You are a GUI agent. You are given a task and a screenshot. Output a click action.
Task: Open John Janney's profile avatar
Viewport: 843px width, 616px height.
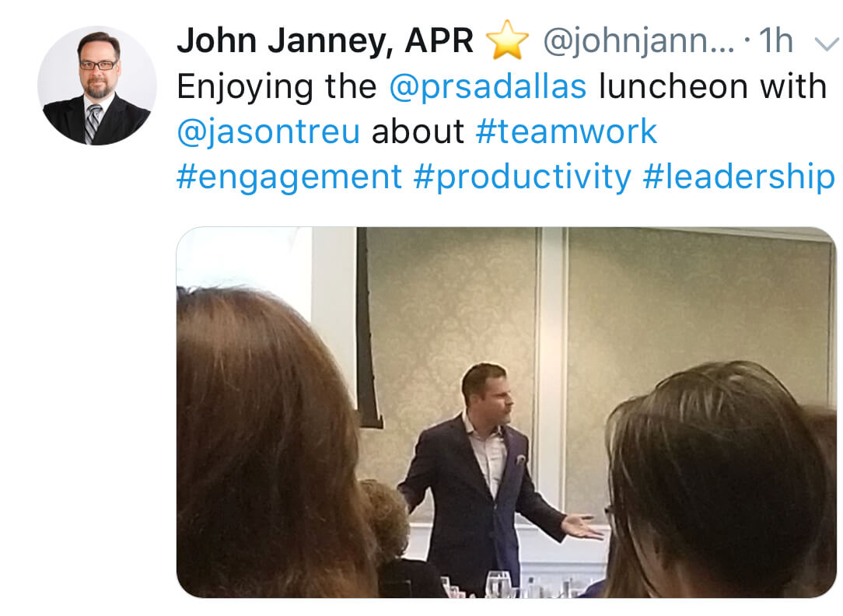coord(97,86)
